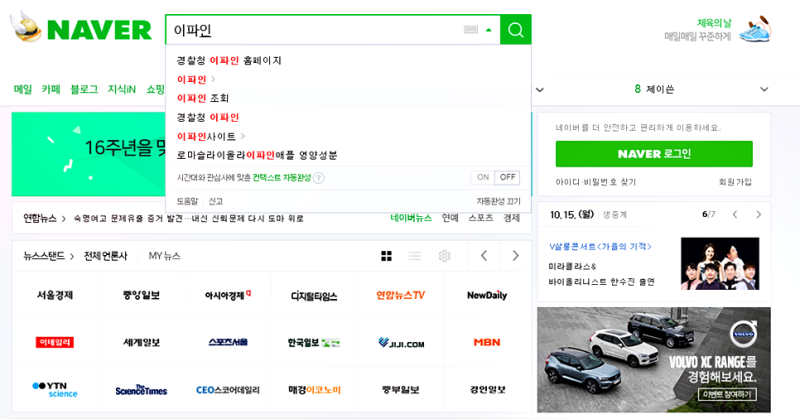This screenshot has height=419, width=800.
Task: Select MY뉴스 tab
Action: tap(164, 256)
